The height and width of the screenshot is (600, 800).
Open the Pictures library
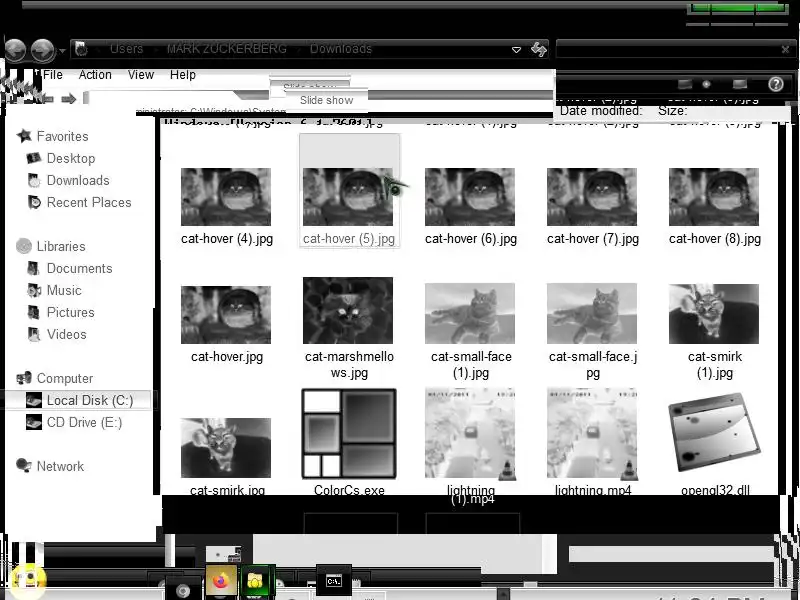tap(70, 312)
